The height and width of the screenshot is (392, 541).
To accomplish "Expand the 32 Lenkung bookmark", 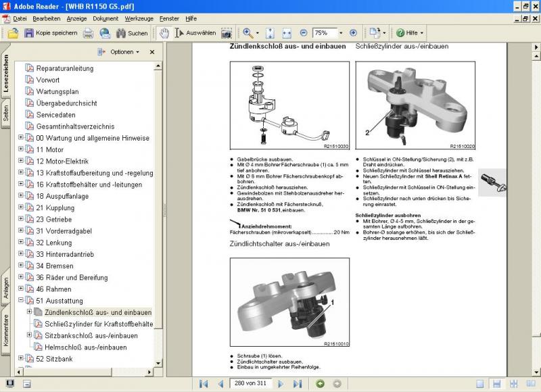I will [x=21, y=242].
